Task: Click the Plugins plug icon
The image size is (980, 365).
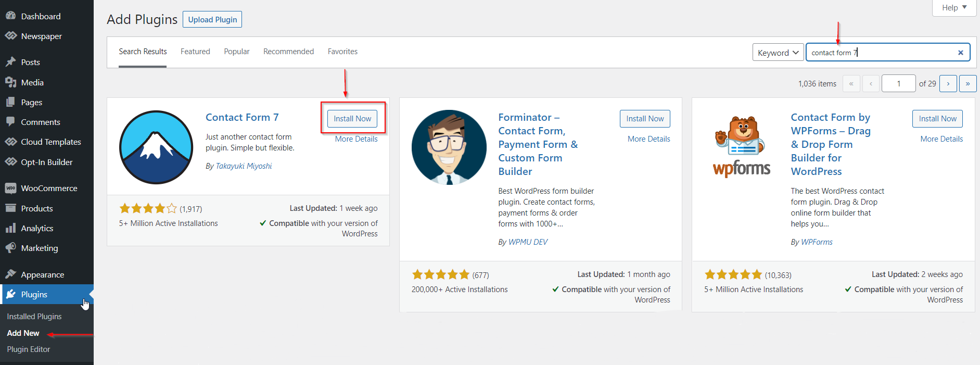Action: 10,294
